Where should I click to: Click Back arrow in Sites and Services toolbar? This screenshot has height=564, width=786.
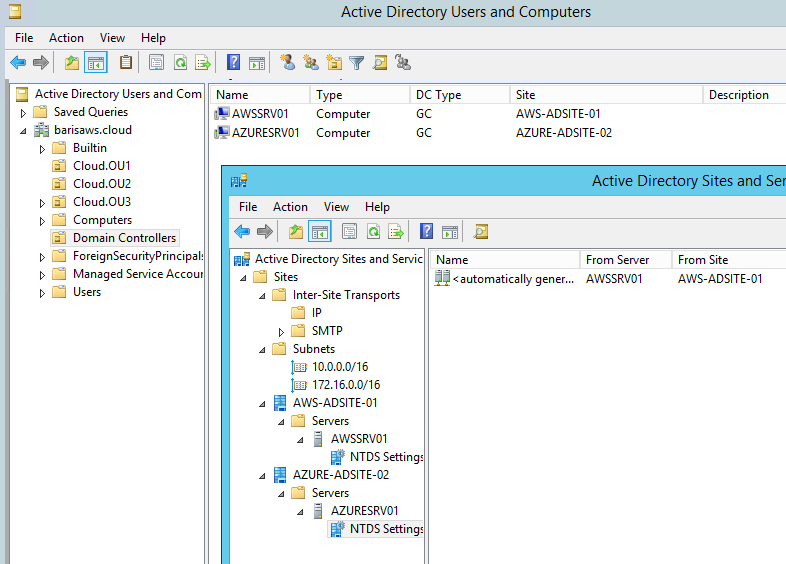coord(242,232)
